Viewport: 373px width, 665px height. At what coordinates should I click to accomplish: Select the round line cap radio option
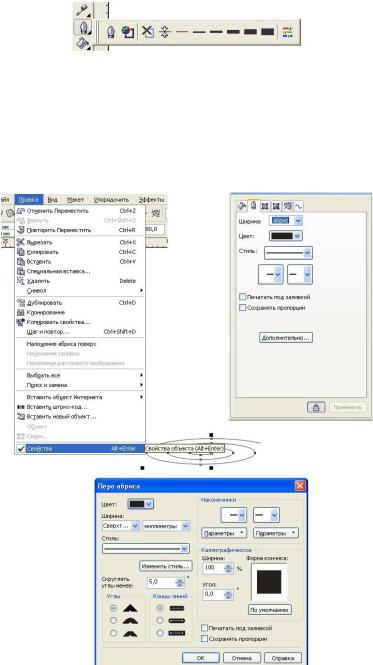(x=160, y=620)
